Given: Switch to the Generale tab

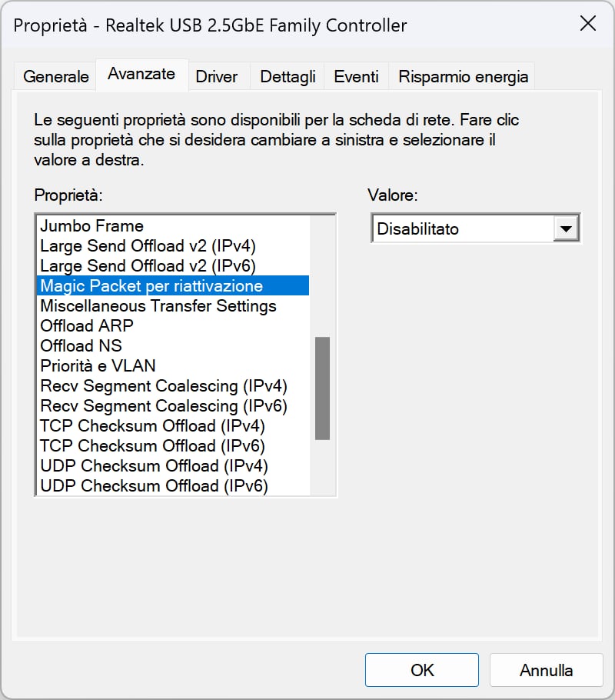Looking at the screenshot, I should (56, 77).
